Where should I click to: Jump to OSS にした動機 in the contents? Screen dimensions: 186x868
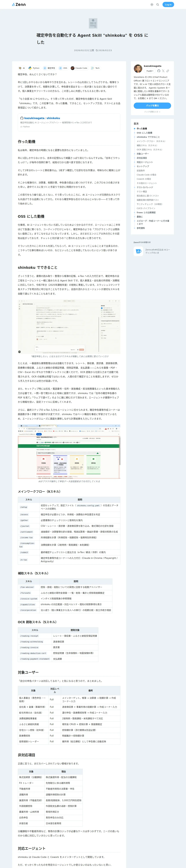point(144,133)
